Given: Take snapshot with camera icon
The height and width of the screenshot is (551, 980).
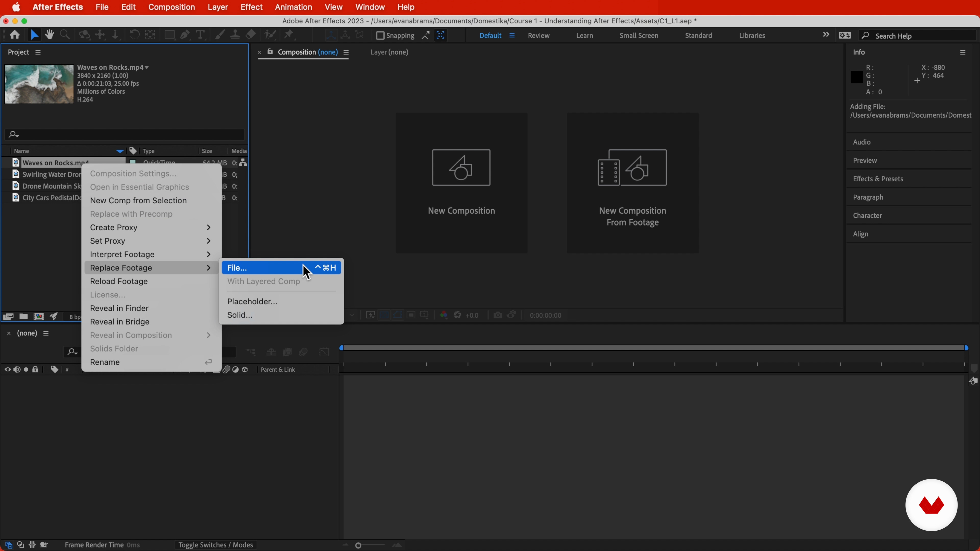Looking at the screenshot, I should tap(498, 315).
